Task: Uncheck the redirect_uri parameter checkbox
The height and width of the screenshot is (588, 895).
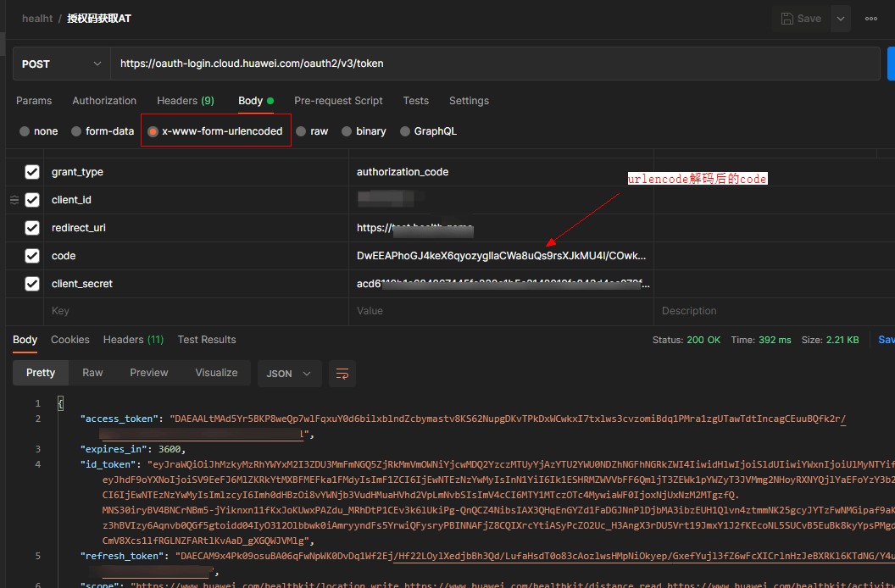Action: click(32, 228)
